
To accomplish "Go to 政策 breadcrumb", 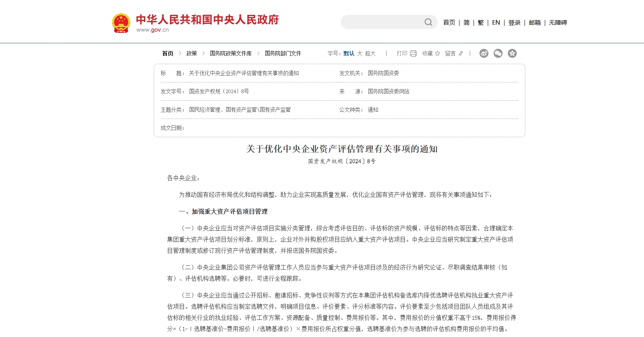I will 191,54.
